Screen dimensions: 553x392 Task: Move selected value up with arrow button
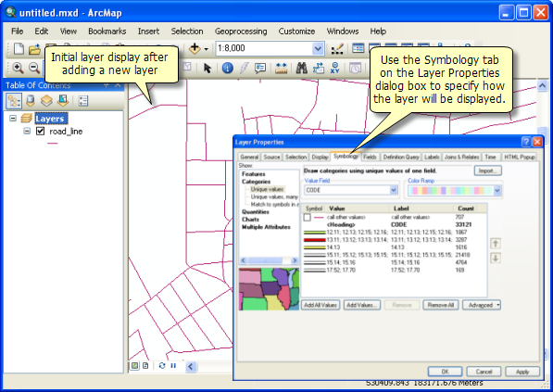496,244
